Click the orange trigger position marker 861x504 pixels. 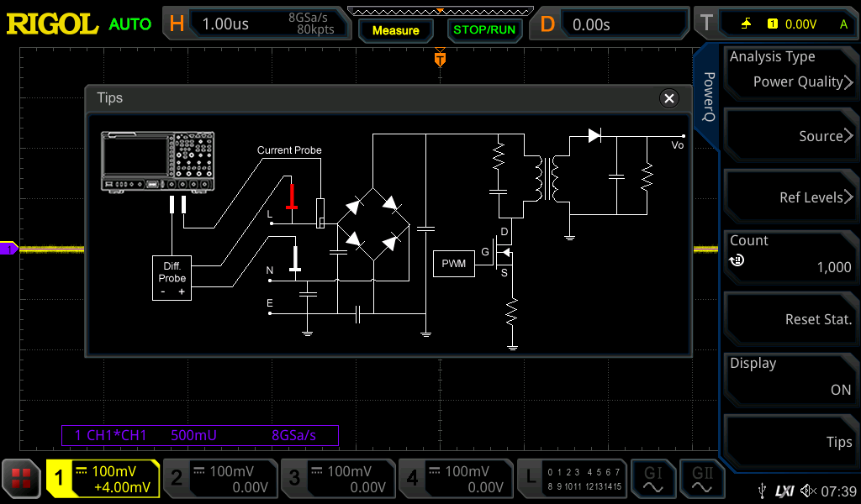pyautogui.click(x=439, y=59)
